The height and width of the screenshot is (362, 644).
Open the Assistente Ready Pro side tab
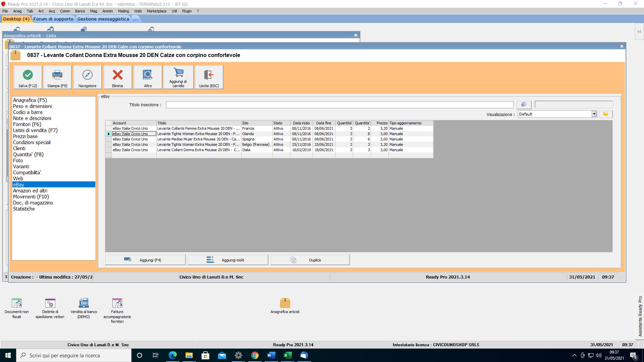640,316
